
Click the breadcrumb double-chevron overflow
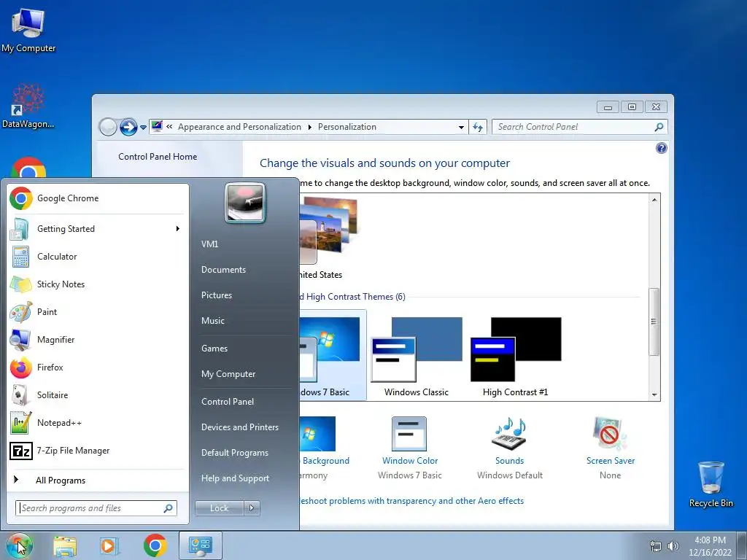coord(169,127)
